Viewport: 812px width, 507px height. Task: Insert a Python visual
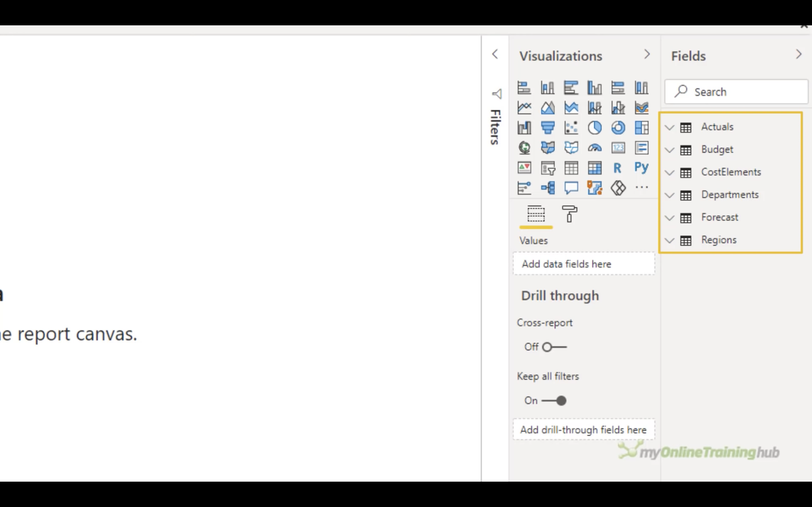coord(641,167)
